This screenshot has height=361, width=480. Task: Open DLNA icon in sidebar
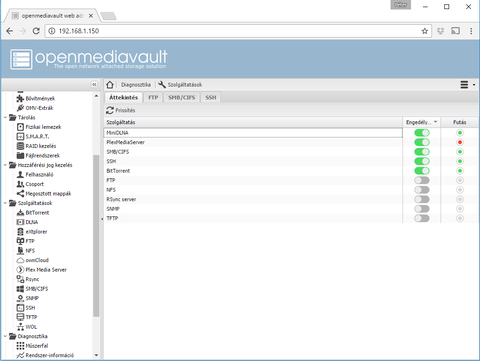pyautogui.click(x=20, y=222)
